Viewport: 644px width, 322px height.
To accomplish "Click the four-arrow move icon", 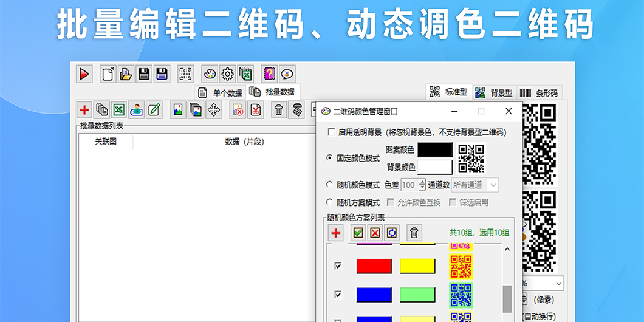I will [x=214, y=109].
